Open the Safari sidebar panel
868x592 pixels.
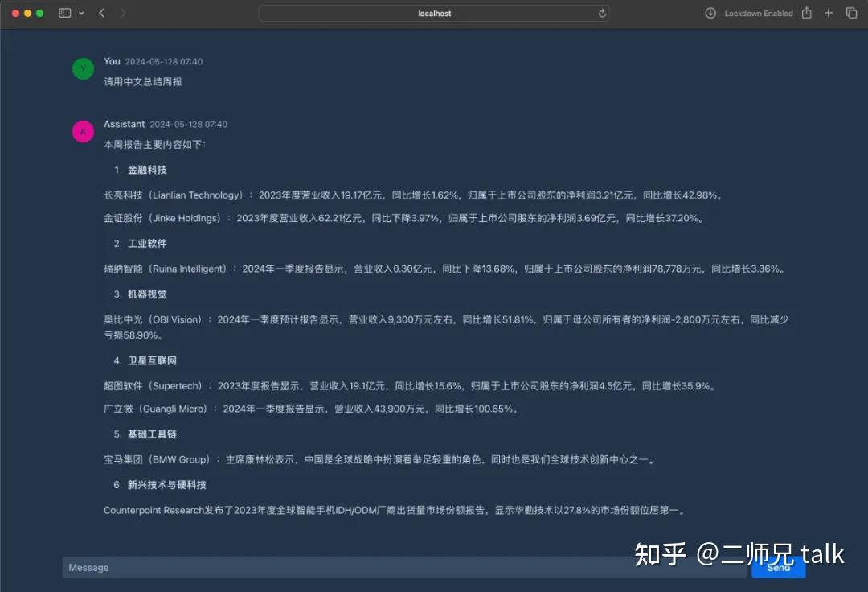point(64,13)
